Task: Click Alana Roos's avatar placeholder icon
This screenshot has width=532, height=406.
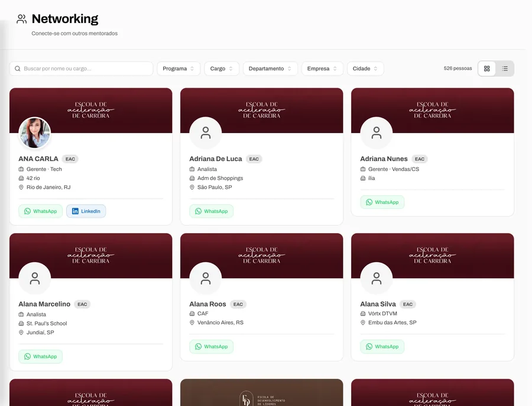Action: 206,278
